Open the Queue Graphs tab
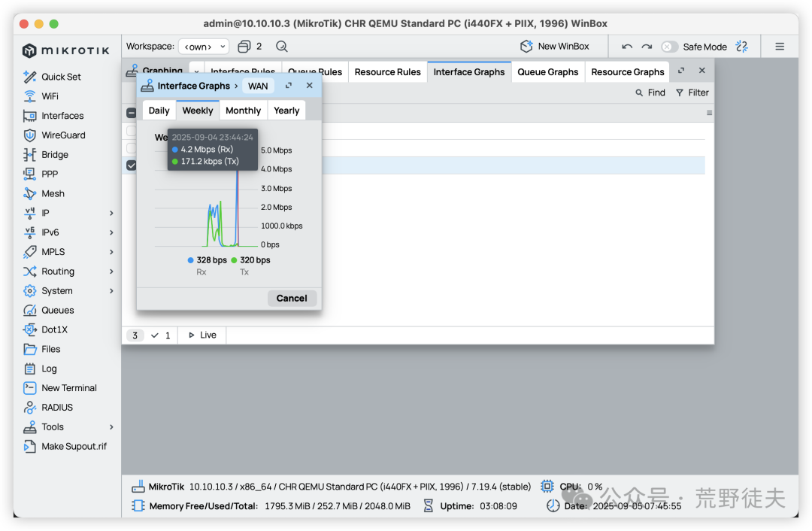The height and width of the screenshot is (531, 812). (548, 72)
